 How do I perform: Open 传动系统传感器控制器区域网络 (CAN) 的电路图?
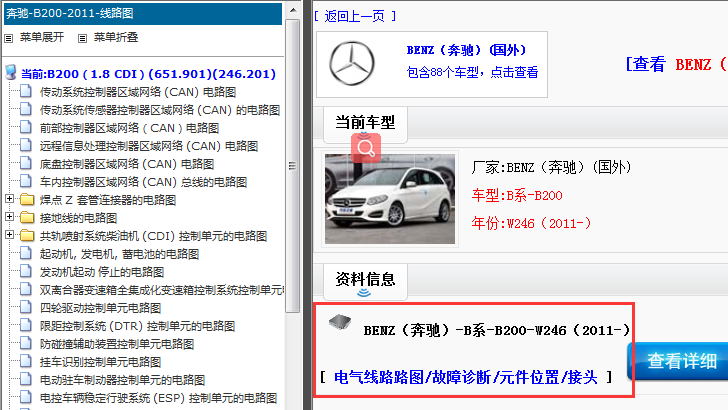point(160,110)
